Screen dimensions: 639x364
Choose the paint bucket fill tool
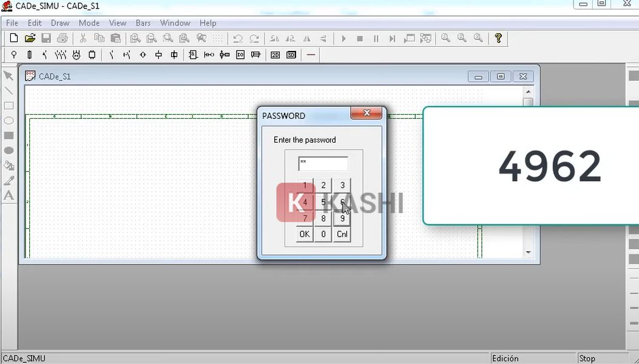coord(8,166)
